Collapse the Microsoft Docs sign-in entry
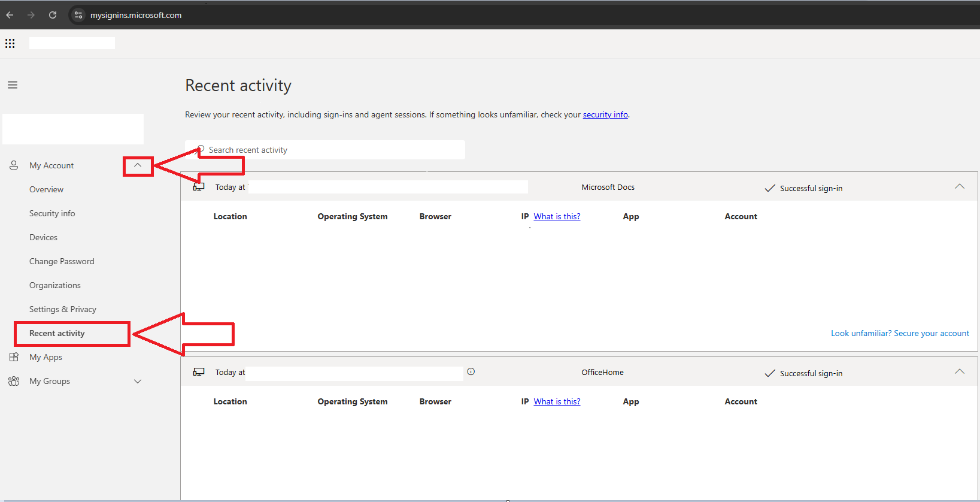Image resolution: width=980 pixels, height=502 pixels. click(960, 187)
